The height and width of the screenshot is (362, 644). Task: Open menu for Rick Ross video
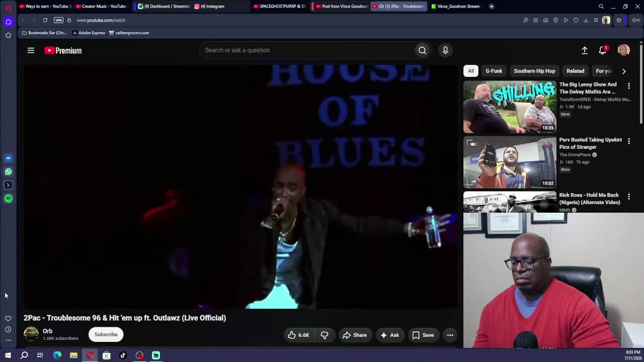[628, 197]
